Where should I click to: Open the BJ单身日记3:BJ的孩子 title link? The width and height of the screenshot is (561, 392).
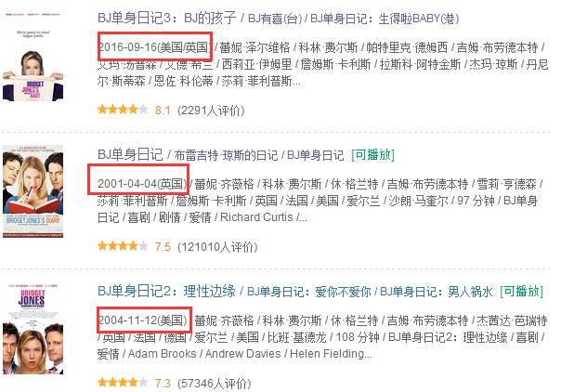[167, 18]
